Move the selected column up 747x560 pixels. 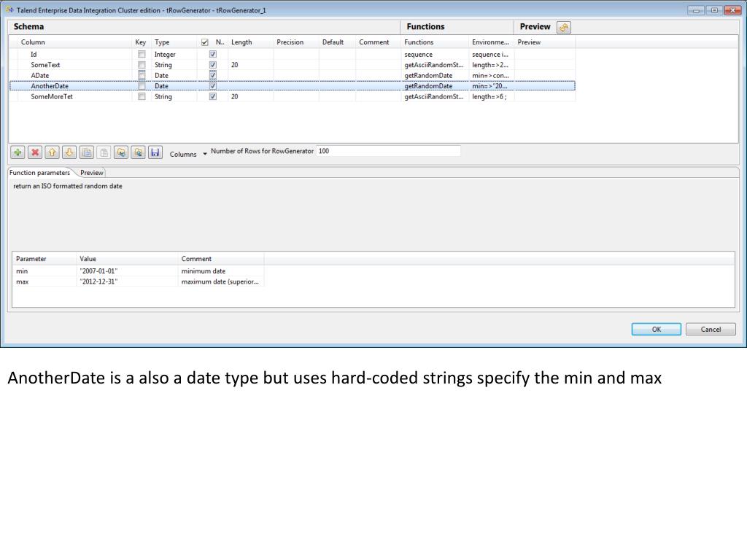(52, 152)
